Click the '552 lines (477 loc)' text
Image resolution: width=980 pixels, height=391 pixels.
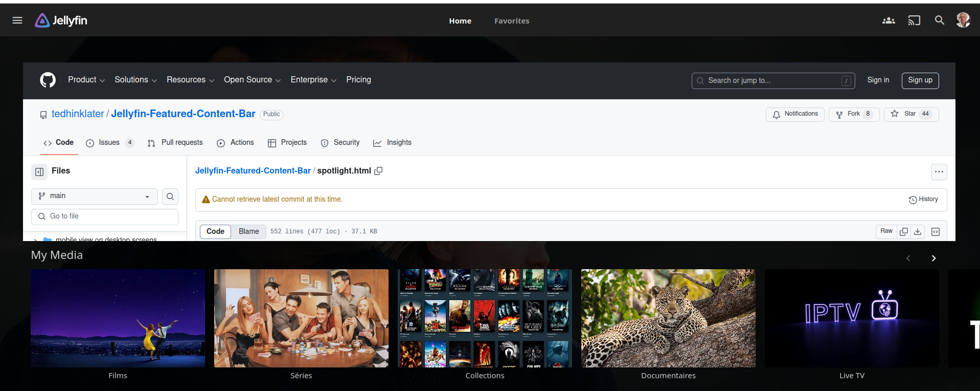pos(305,231)
